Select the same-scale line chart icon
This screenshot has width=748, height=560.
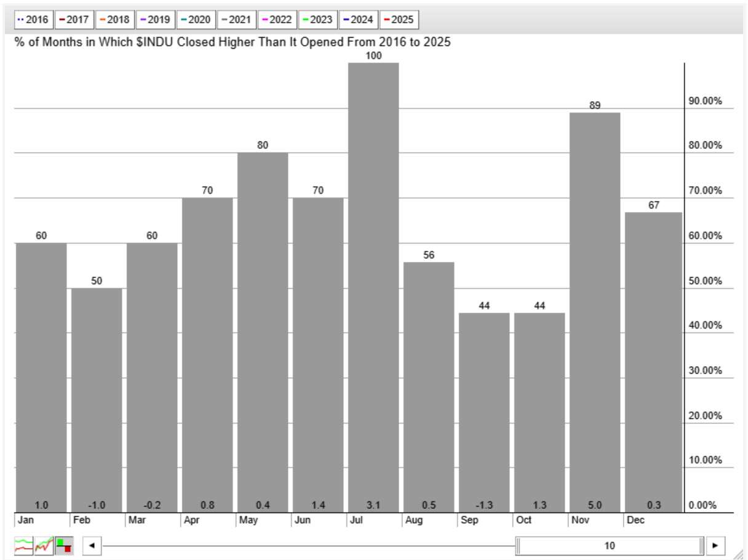[44, 545]
